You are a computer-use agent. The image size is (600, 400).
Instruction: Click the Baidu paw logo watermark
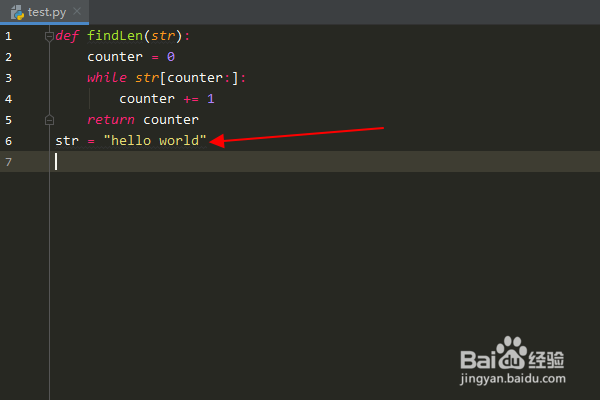click(512, 353)
